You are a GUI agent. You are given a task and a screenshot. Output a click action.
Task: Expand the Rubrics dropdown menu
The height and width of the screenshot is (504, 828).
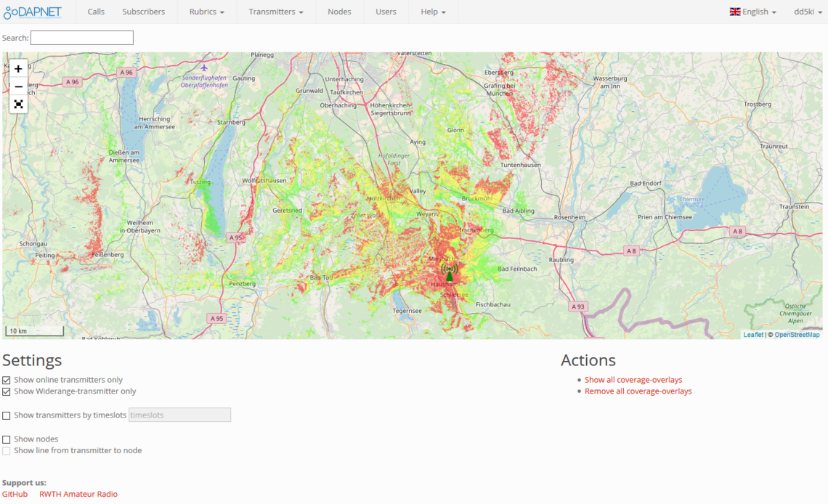(x=206, y=12)
